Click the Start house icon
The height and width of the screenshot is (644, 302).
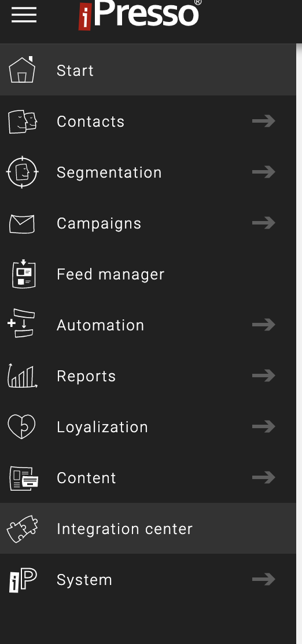tap(22, 69)
